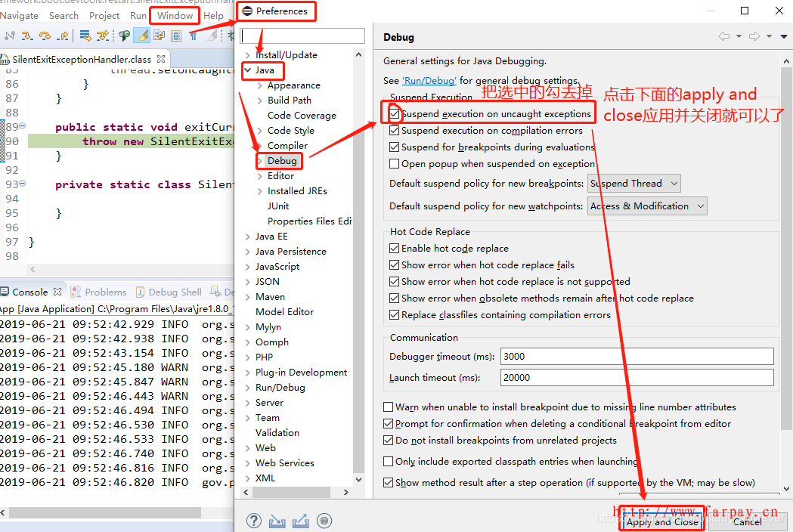The height and width of the screenshot is (532, 793).
Task: Click the Debugger timeout input field
Action: (x=637, y=357)
